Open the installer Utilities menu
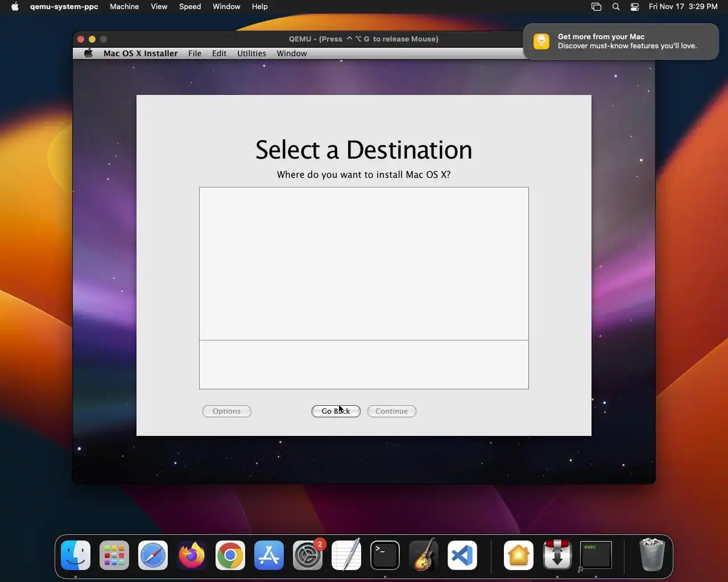The height and width of the screenshot is (582, 728). coord(251,53)
